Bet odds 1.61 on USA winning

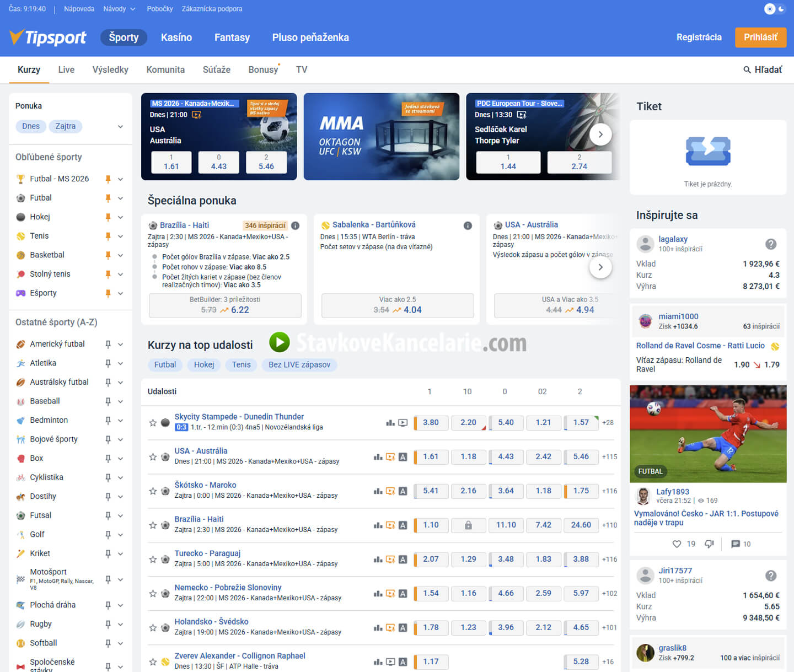point(430,456)
